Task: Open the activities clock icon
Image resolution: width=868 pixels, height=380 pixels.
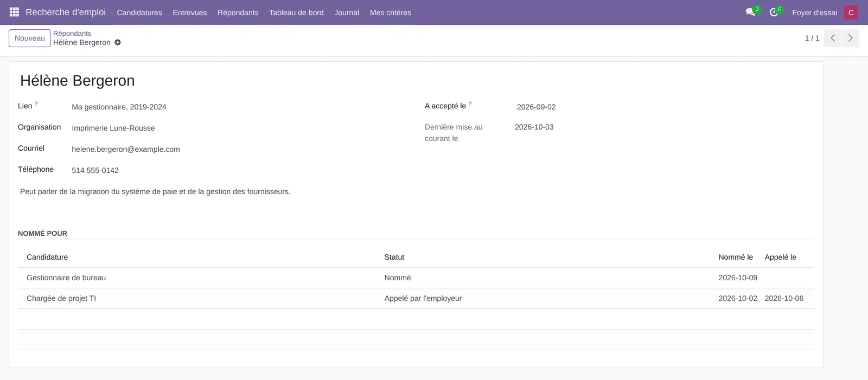Action: click(x=774, y=12)
